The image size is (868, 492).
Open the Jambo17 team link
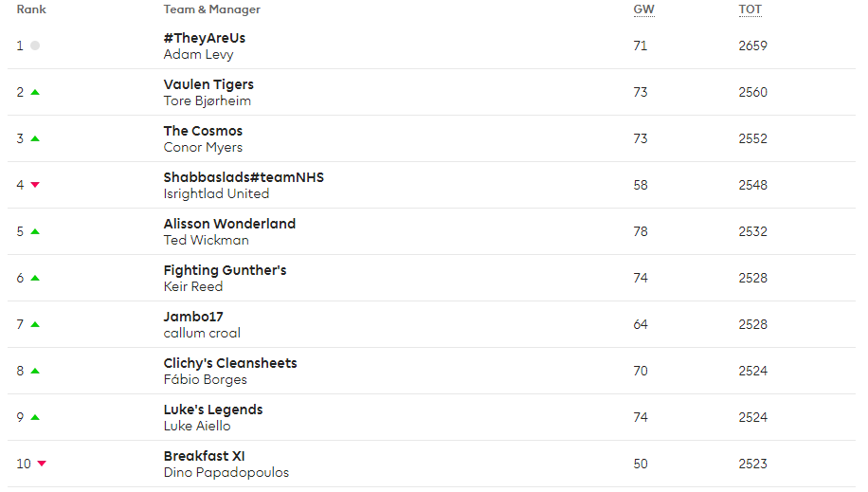pyautogui.click(x=193, y=317)
